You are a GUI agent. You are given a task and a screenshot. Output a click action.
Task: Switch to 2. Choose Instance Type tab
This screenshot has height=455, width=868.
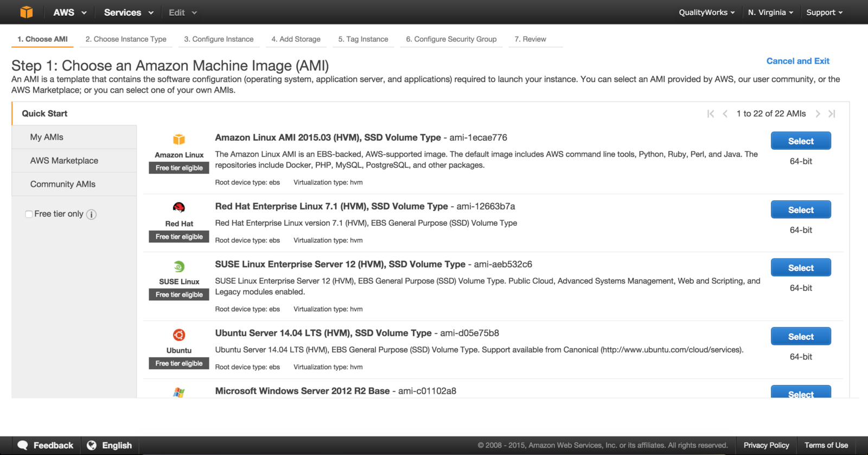[x=126, y=39]
